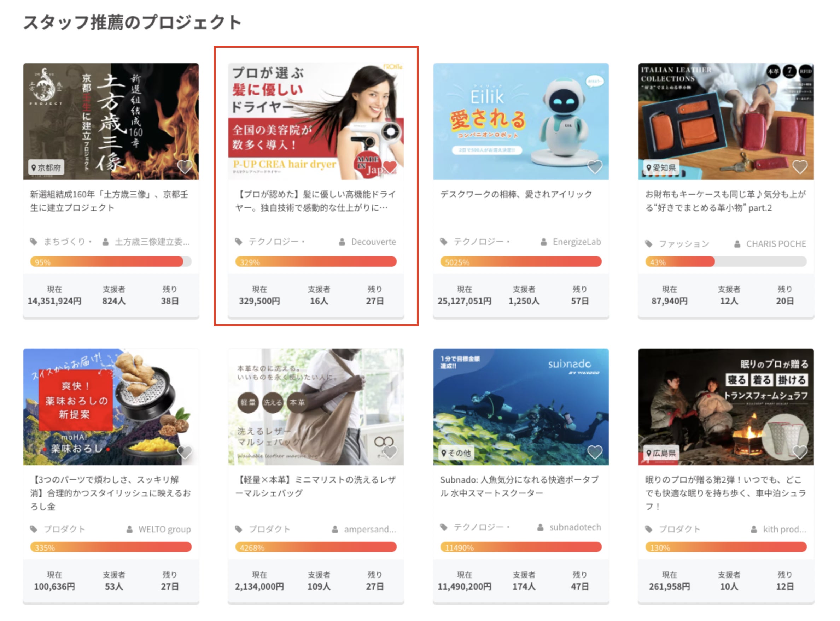Click the 43% progress bar
The width and height of the screenshot is (840, 621).
[726, 262]
